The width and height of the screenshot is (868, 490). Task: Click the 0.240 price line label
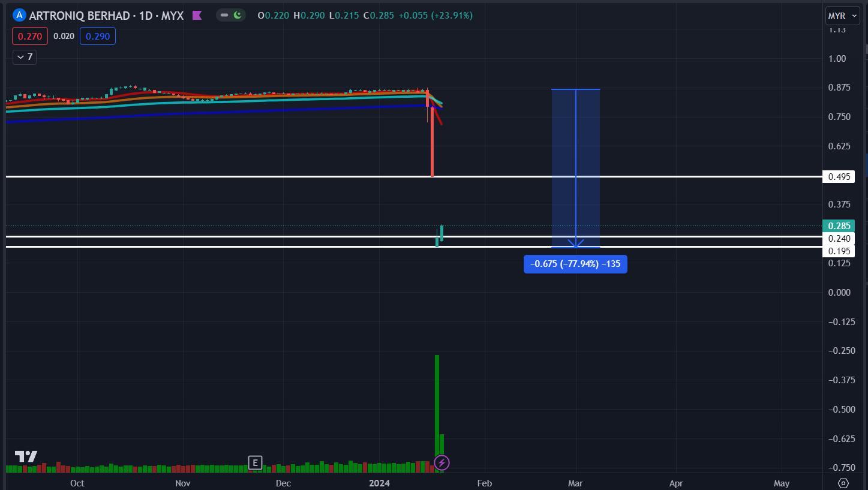click(839, 238)
